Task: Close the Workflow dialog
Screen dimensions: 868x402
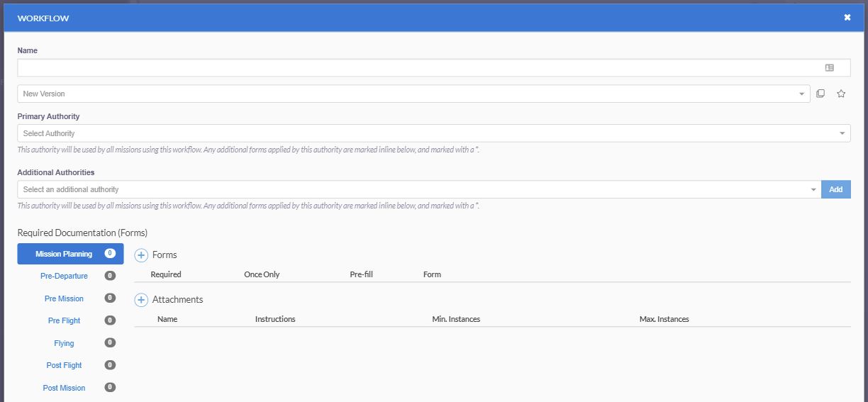Action: click(847, 18)
